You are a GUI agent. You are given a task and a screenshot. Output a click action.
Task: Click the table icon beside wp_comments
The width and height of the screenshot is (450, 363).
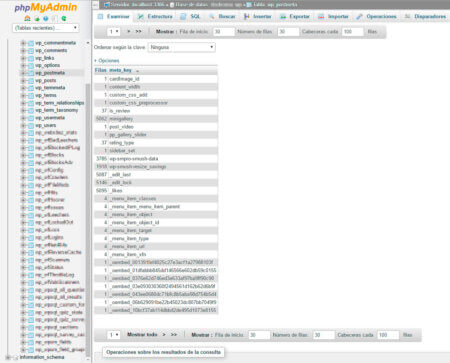coord(31,51)
